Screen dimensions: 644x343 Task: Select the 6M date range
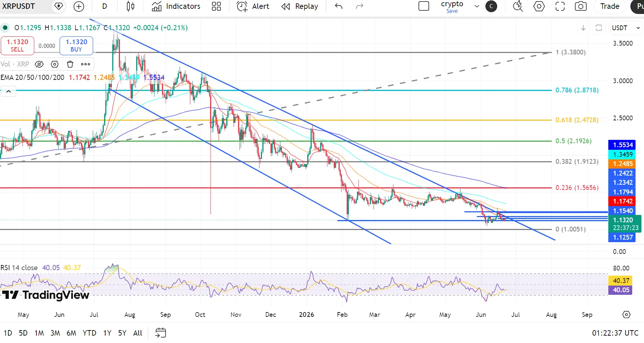[x=71, y=333]
